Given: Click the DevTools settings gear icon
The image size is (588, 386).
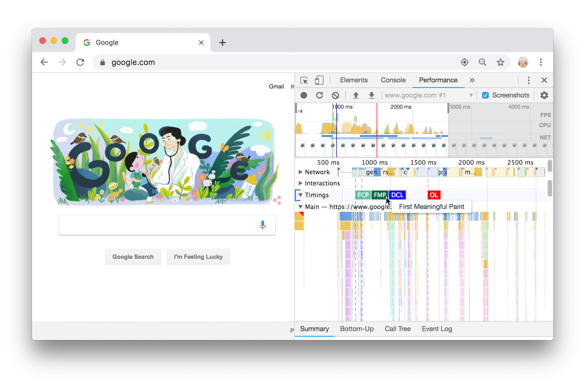Looking at the screenshot, I should point(544,95).
